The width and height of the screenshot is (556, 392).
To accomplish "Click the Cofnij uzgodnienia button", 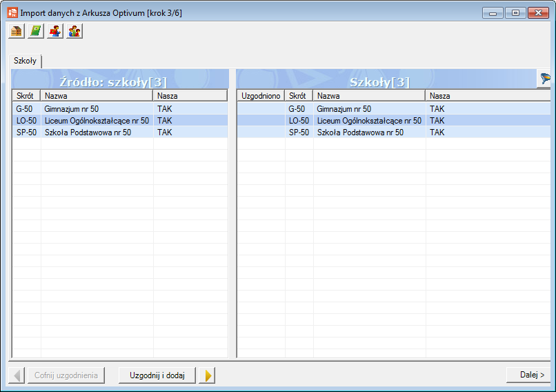I will [x=66, y=375].
